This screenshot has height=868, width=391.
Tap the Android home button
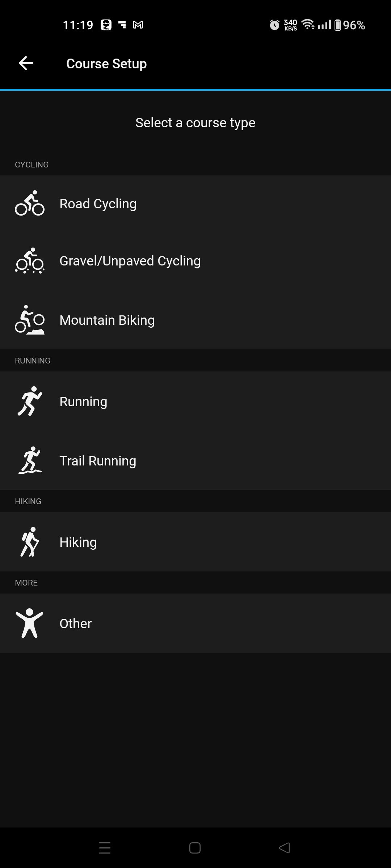[x=195, y=848]
